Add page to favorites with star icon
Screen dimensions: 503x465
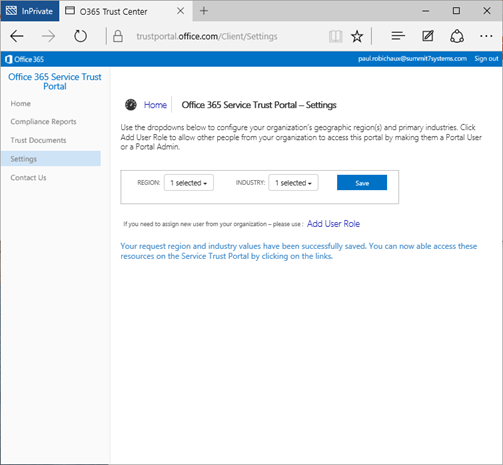tap(357, 36)
